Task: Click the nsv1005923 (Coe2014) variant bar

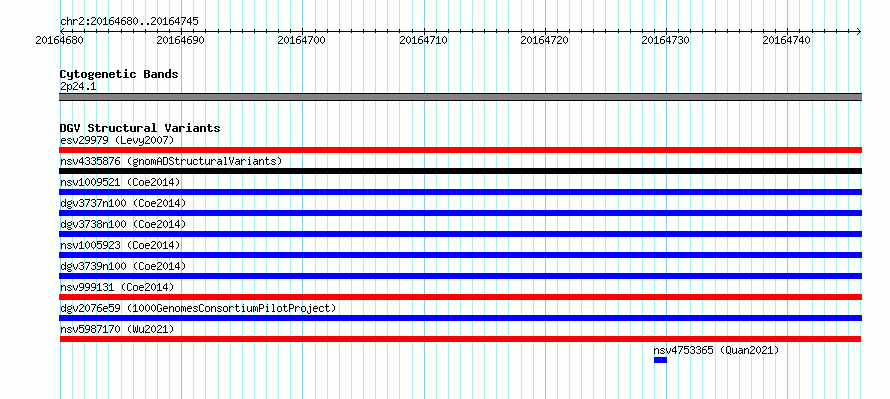Action: tap(460, 255)
